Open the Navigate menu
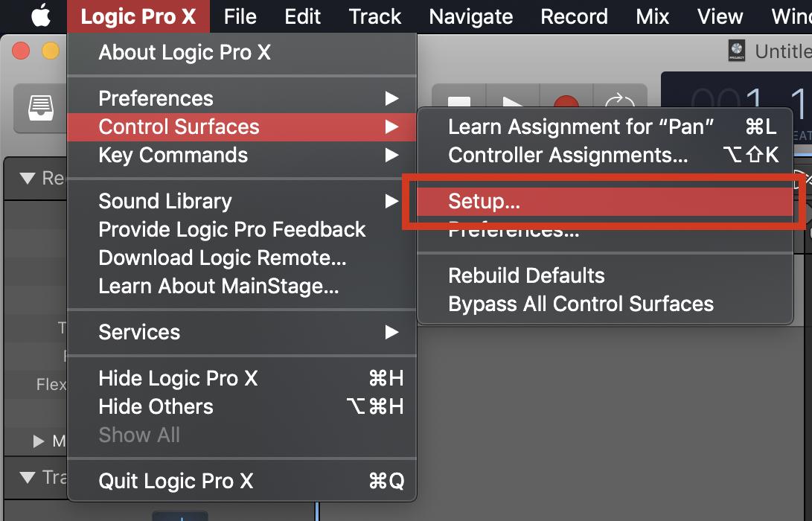The image size is (812, 521). click(x=470, y=16)
